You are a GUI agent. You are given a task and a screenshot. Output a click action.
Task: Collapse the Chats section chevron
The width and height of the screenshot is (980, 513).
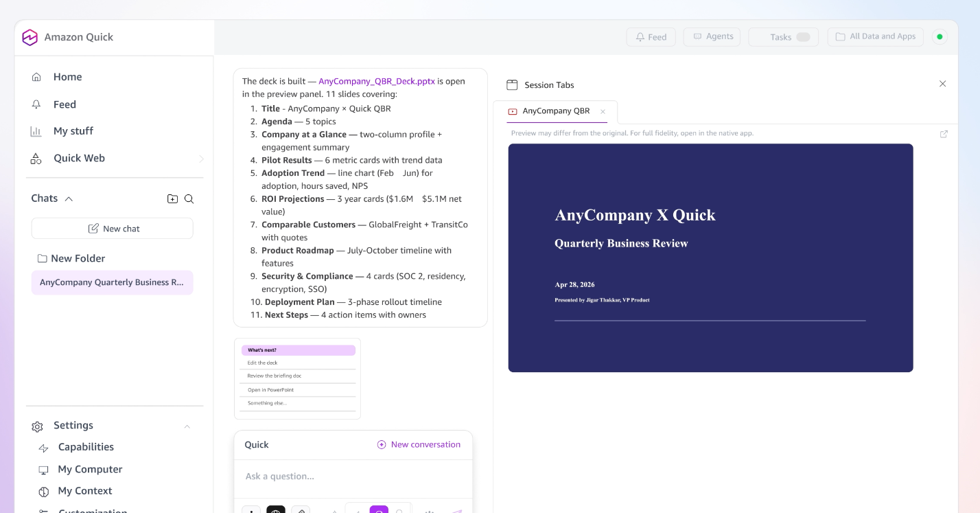pos(69,198)
